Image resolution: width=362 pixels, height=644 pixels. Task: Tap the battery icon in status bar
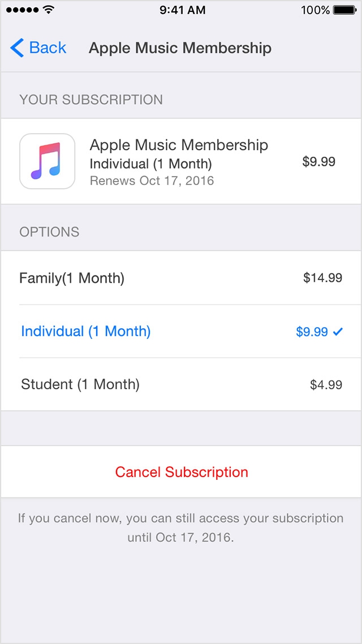point(344,10)
